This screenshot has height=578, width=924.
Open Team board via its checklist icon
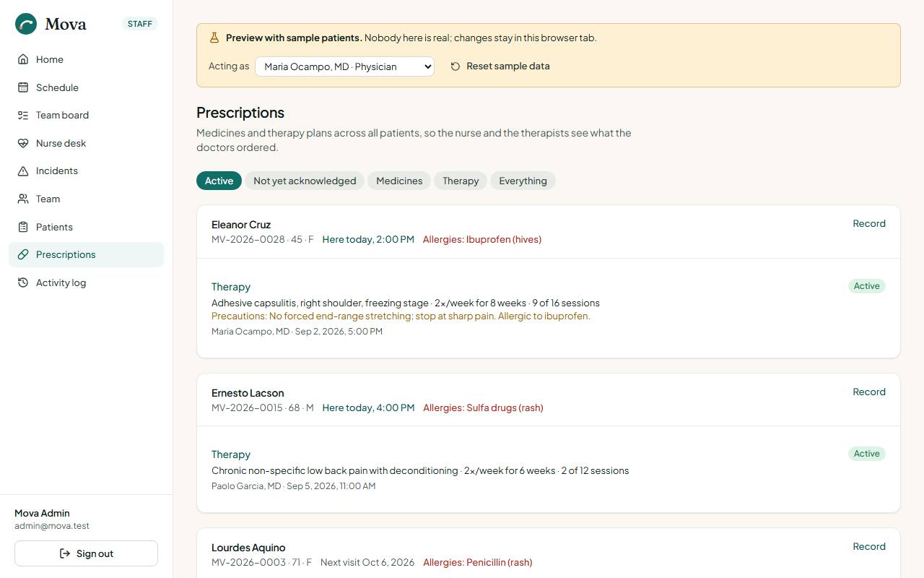click(x=23, y=115)
